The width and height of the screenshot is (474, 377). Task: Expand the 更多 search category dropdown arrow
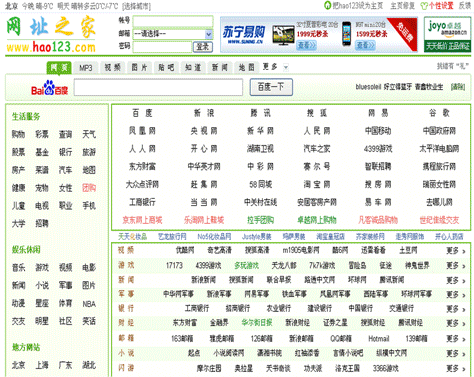(x=286, y=67)
